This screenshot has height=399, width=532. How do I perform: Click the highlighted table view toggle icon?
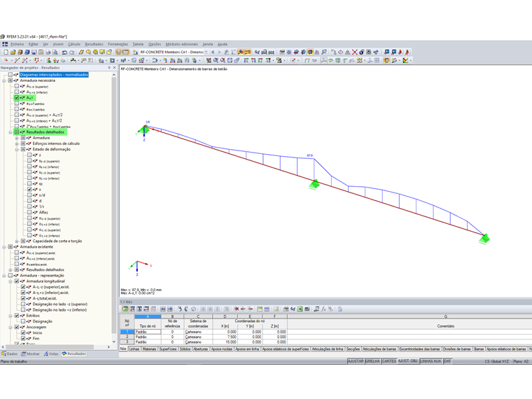pos(126,52)
